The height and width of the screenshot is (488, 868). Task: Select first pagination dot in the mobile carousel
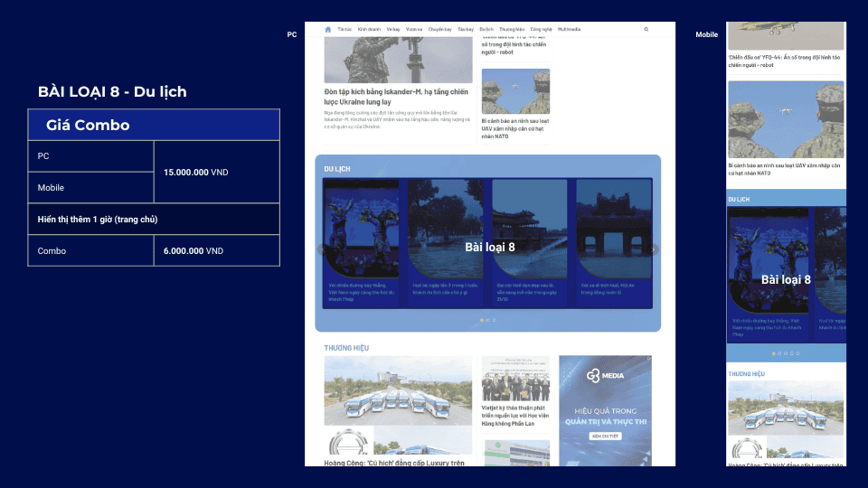(773, 353)
